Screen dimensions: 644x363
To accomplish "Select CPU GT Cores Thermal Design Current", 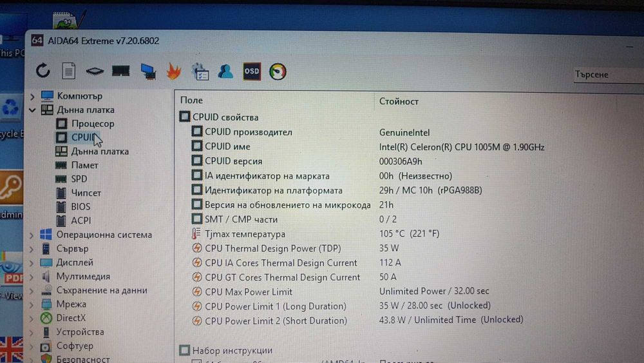I will coord(283,277).
